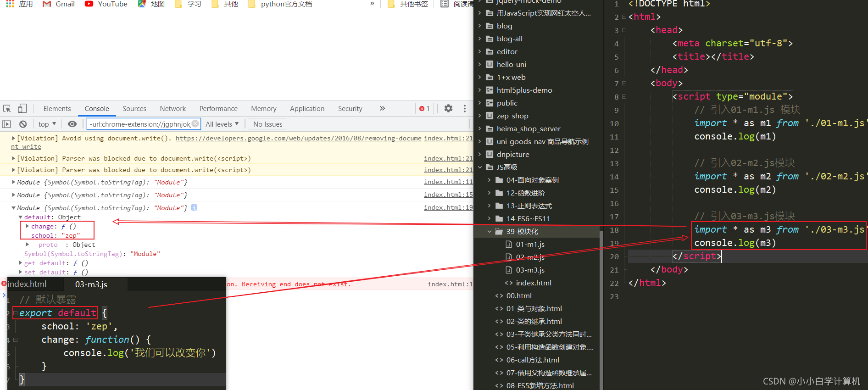Expand the blog-all project folder

(x=480, y=39)
